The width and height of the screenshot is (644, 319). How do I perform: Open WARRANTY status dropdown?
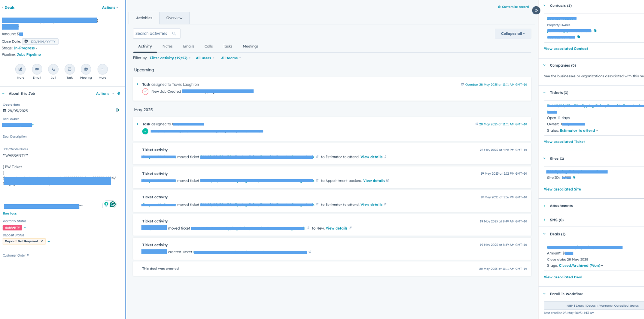click(x=25, y=227)
